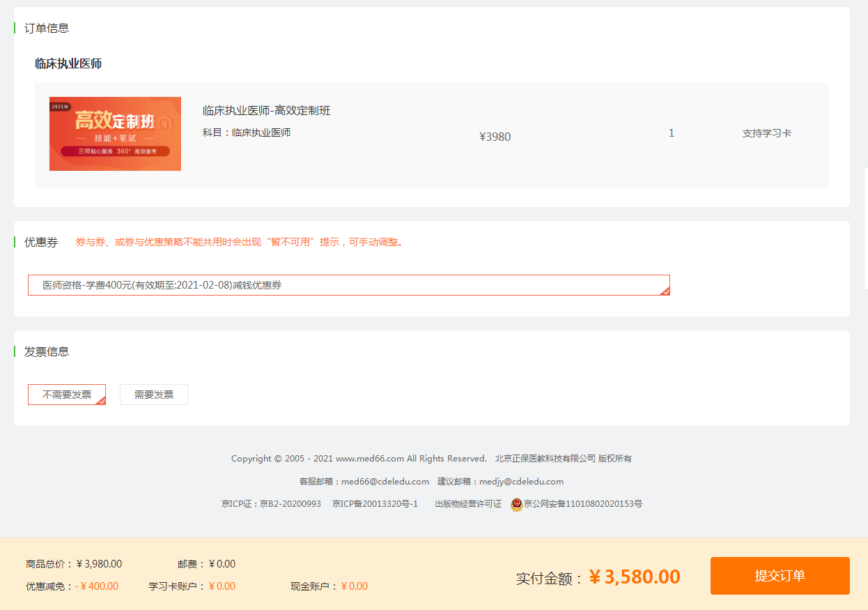The image size is (868, 610).
Task: Select the 需要发票 option
Action: (x=154, y=395)
